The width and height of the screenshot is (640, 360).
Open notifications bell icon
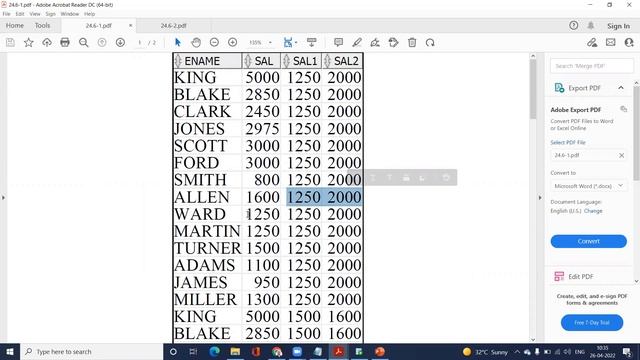point(591,26)
